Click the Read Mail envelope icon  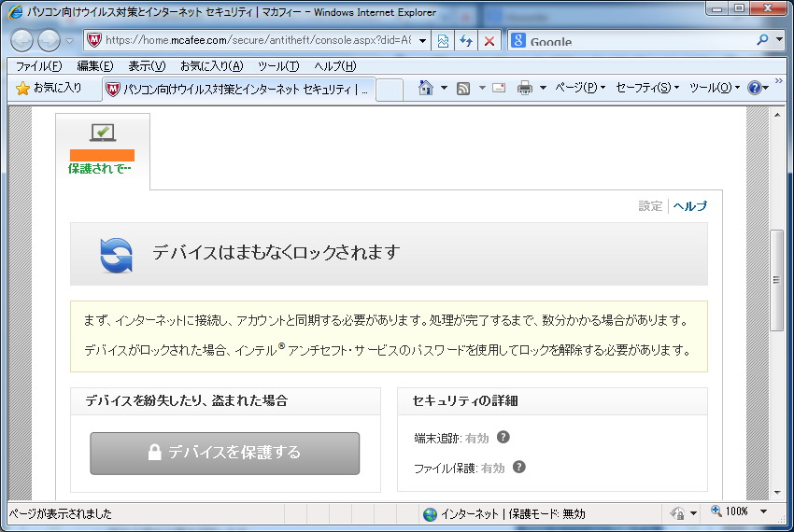pyautogui.click(x=499, y=88)
